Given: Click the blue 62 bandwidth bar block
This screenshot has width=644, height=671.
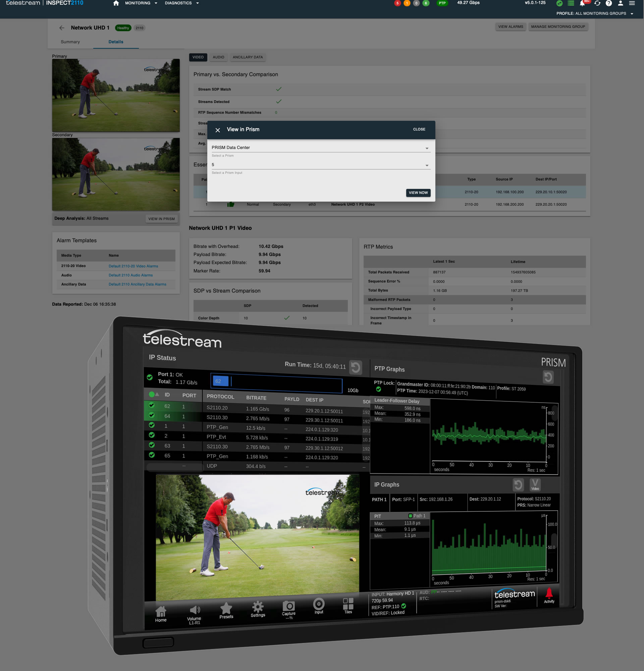Looking at the screenshot, I should [220, 381].
